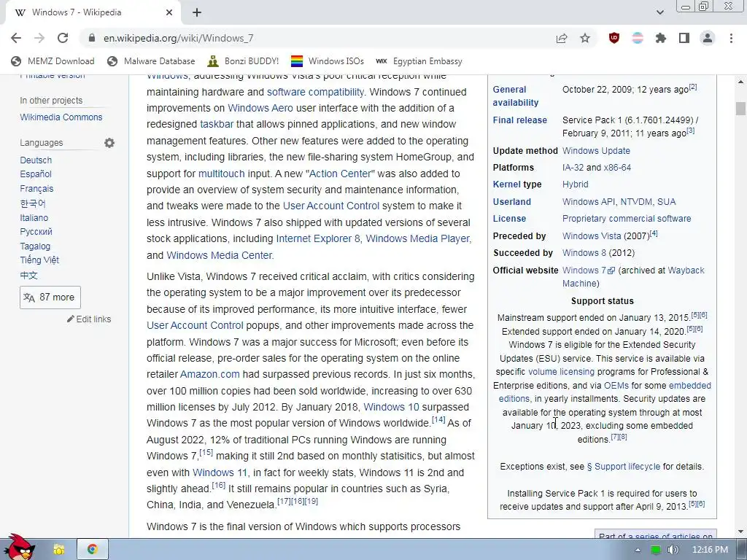747x560 pixels.
Task: Share this page using share icon
Action: coord(562,38)
